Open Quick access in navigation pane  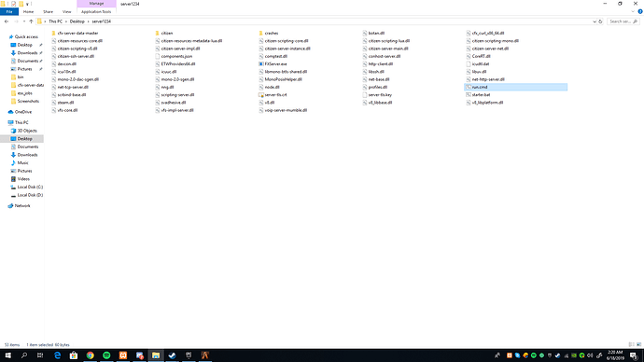[26, 37]
